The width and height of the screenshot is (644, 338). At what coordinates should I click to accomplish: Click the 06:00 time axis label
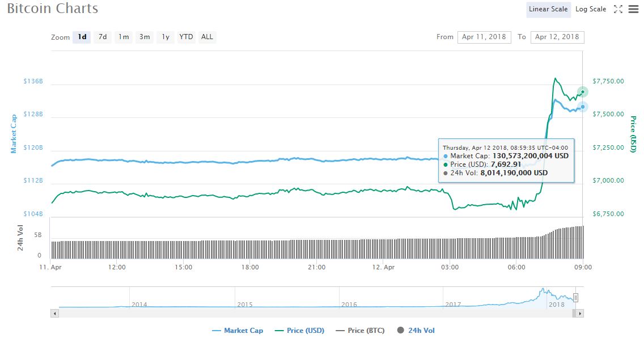point(516,267)
